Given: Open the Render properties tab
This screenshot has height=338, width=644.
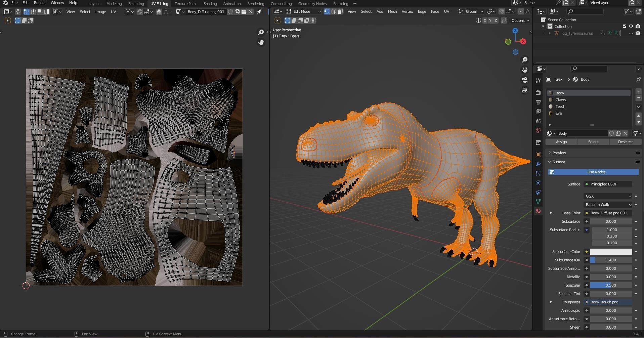Looking at the screenshot, I should pos(538,92).
